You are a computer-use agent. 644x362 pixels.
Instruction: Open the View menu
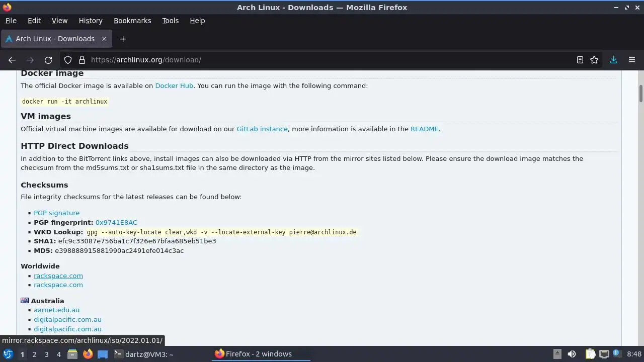pyautogui.click(x=59, y=21)
